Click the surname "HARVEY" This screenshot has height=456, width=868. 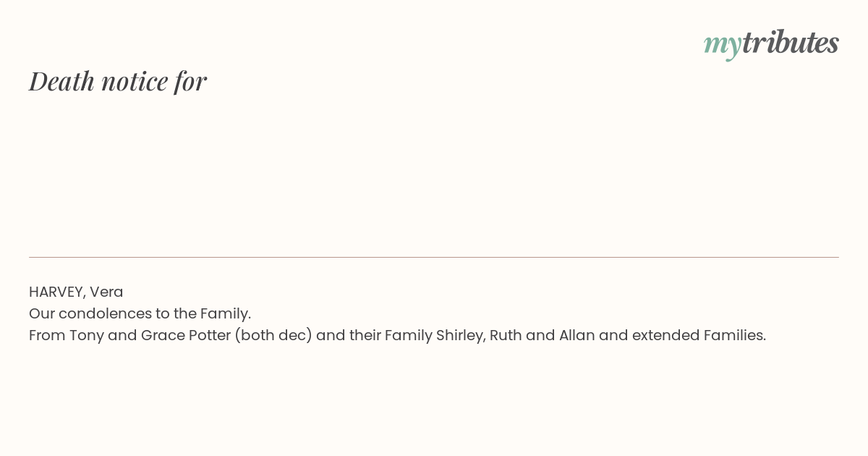click(x=56, y=292)
